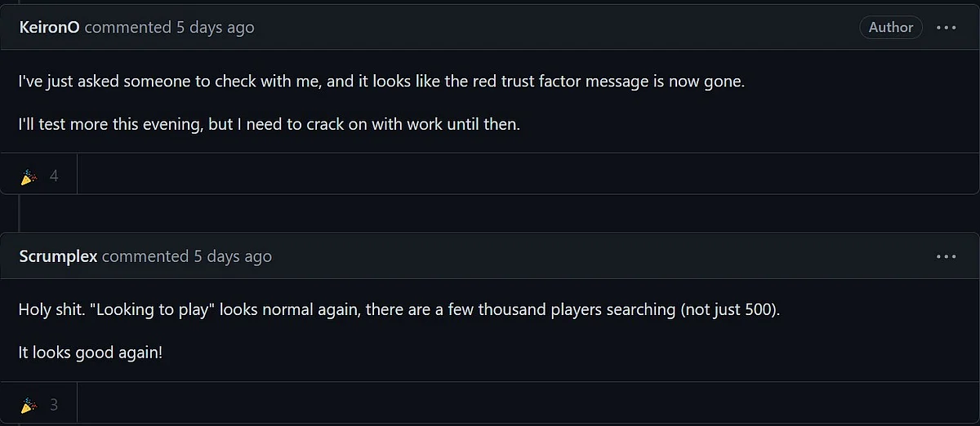Click the empty reactions bar under KeironO's comment
Screen dimensions: 980x426
[x=528, y=174]
